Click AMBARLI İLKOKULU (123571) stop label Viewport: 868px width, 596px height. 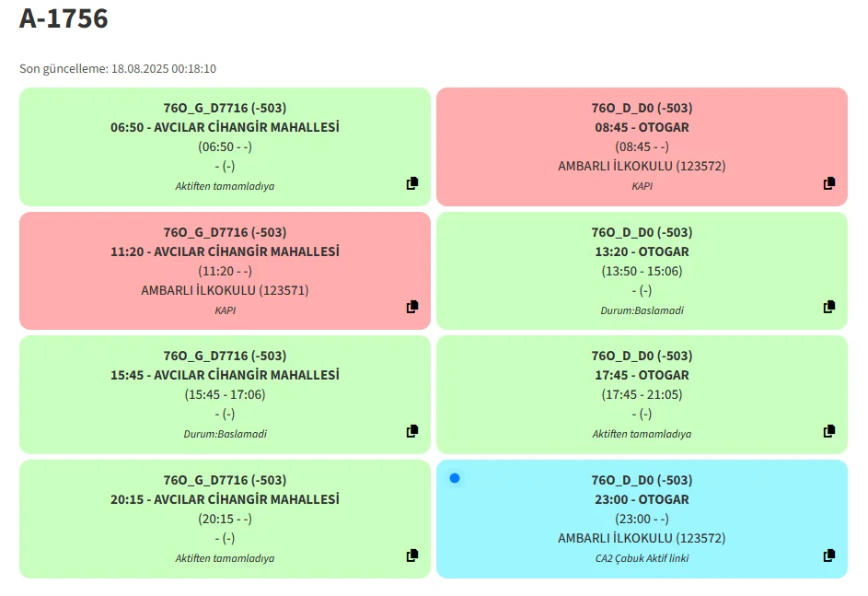click(x=225, y=290)
